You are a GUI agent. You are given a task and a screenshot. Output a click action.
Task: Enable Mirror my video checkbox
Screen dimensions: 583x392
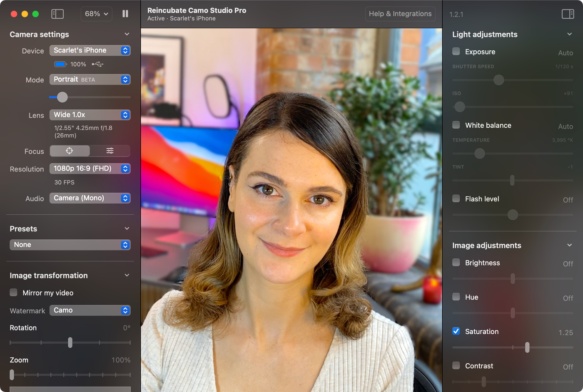(x=14, y=293)
